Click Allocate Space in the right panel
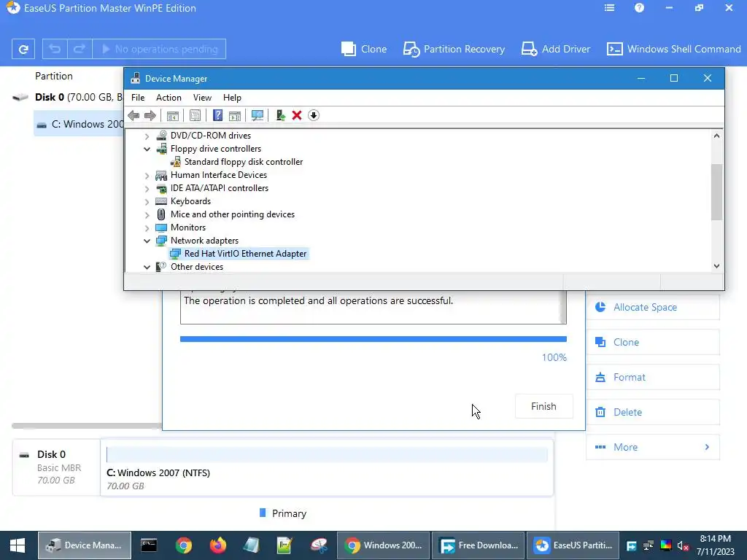 [653, 307]
